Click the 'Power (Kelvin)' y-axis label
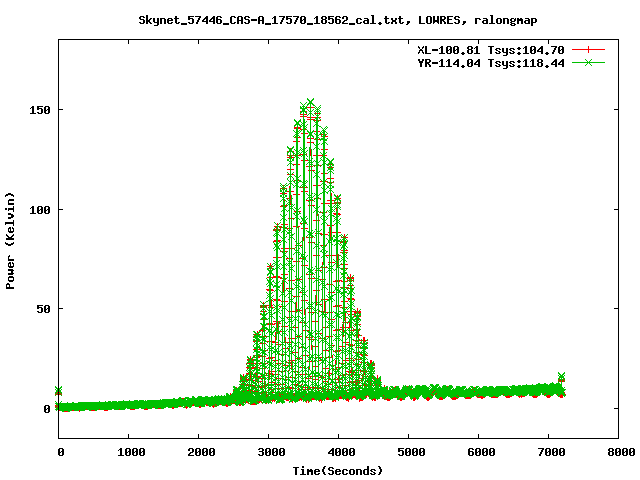 [x=10, y=241]
